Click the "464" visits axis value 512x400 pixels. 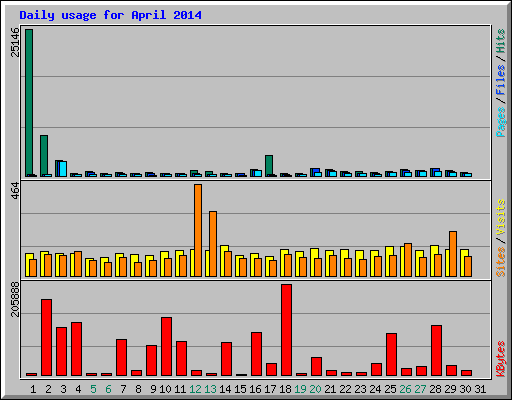[x=15, y=191]
